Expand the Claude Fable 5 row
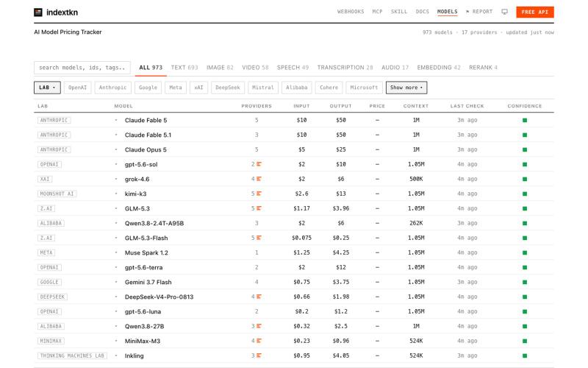The height and width of the screenshot is (368, 588). (116, 120)
